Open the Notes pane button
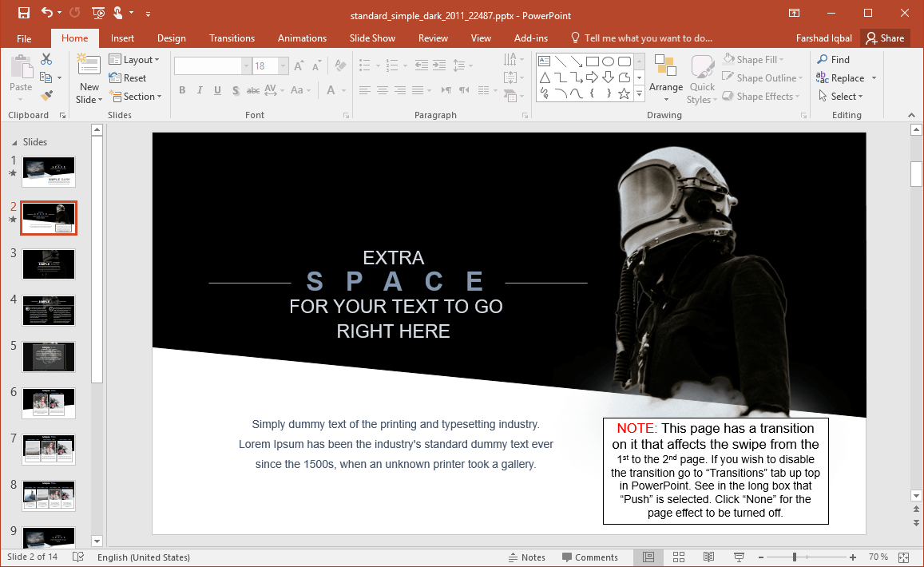 [x=526, y=557]
